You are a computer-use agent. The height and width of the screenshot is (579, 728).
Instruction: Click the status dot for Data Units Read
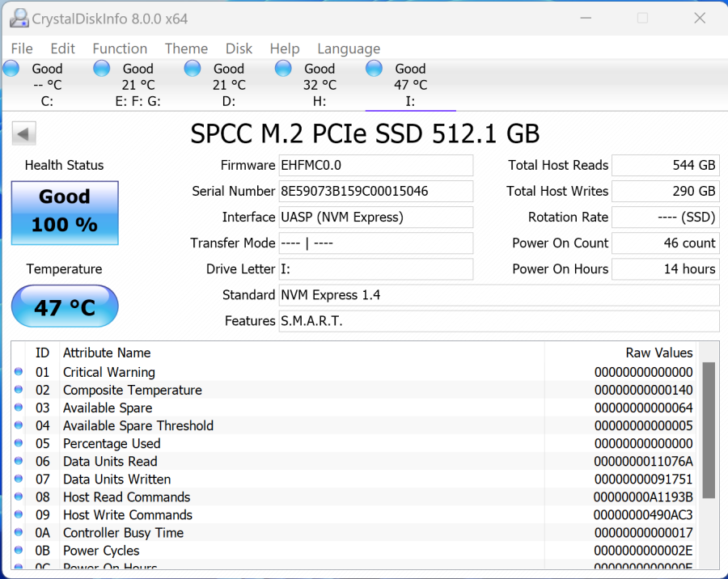click(x=19, y=461)
